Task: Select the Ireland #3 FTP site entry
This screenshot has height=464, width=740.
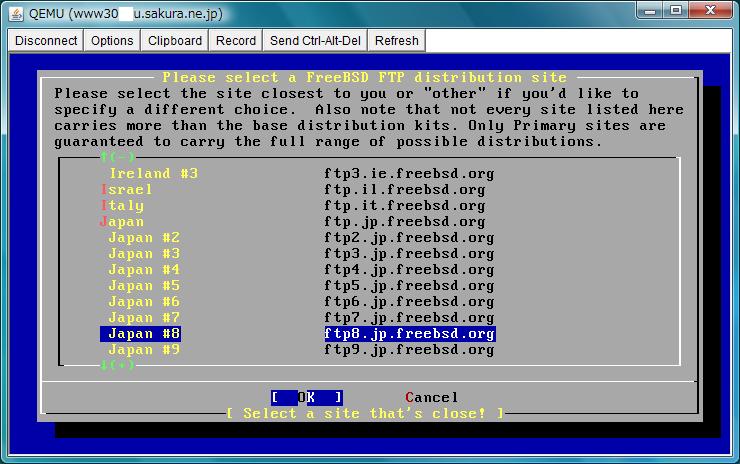Action: tap(153, 174)
